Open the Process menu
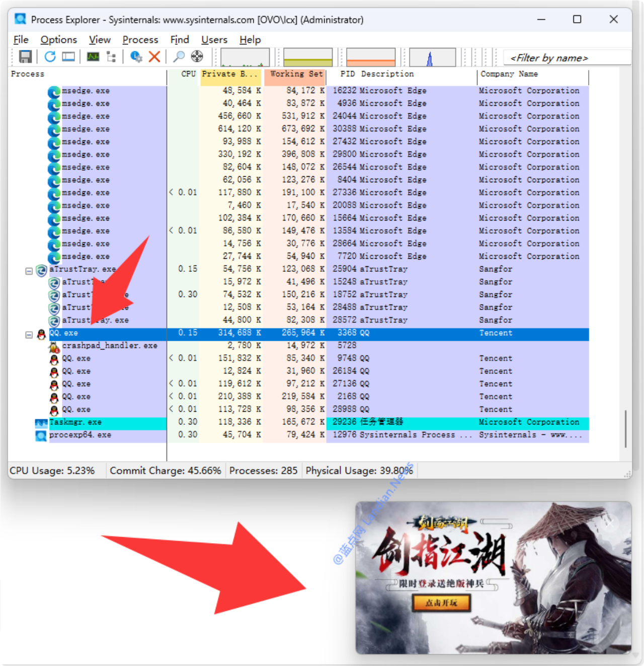Viewport: 644px width, 666px height. click(x=140, y=40)
